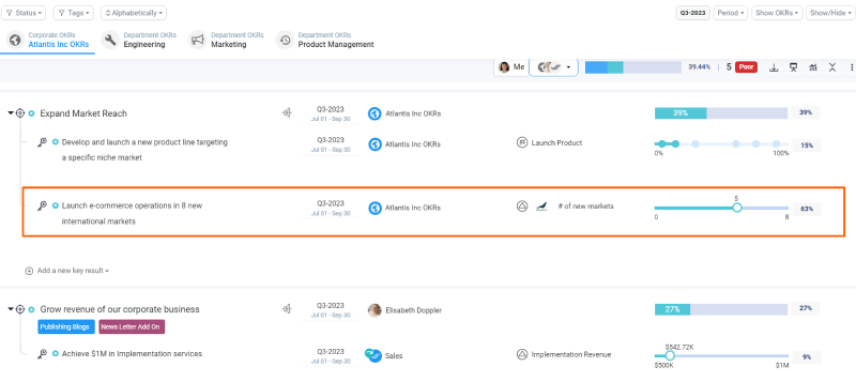This screenshot has width=856, height=371.
Task: Click the bar chart analytics icon
Action: [x=813, y=67]
